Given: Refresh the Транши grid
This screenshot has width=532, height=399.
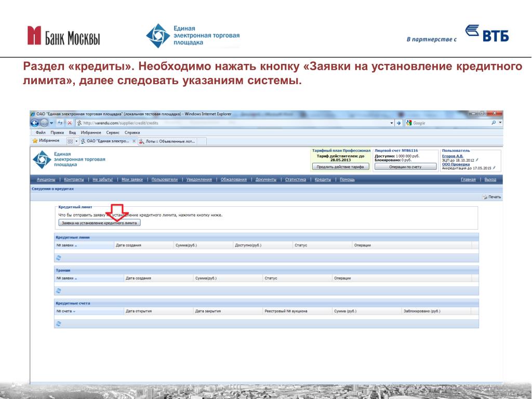Looking at the screenshot, I should click(x=58, y=291).
